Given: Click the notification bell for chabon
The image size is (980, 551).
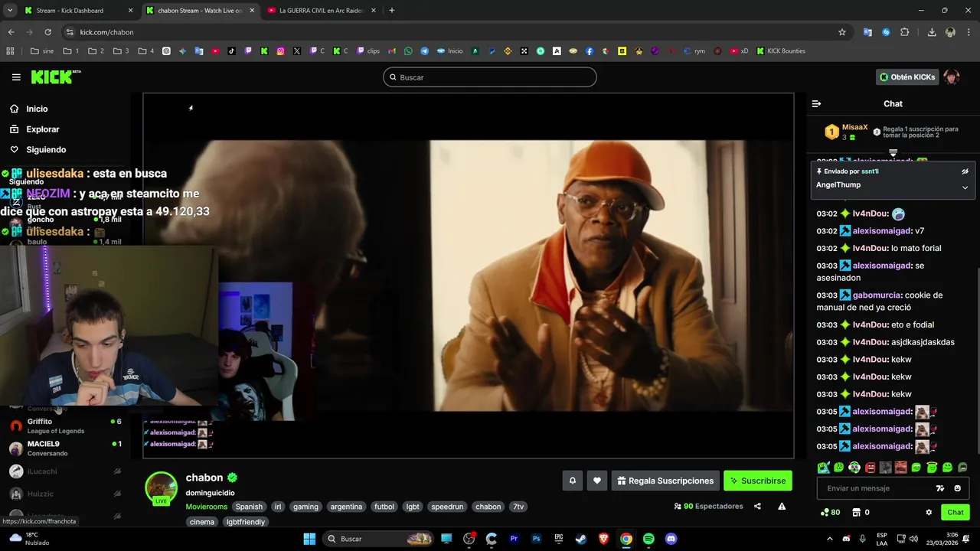Looking at the screenshot, I should [572, 481].
